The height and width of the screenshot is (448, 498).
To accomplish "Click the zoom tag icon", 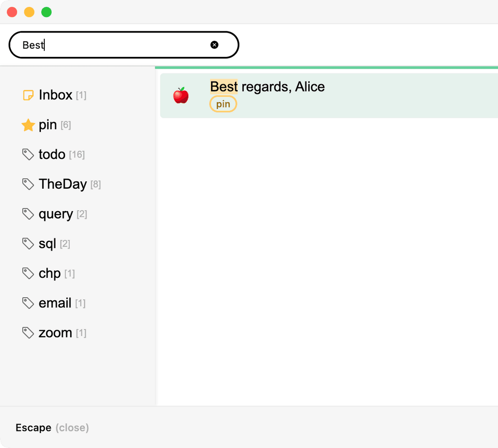I will coord(28,333).
